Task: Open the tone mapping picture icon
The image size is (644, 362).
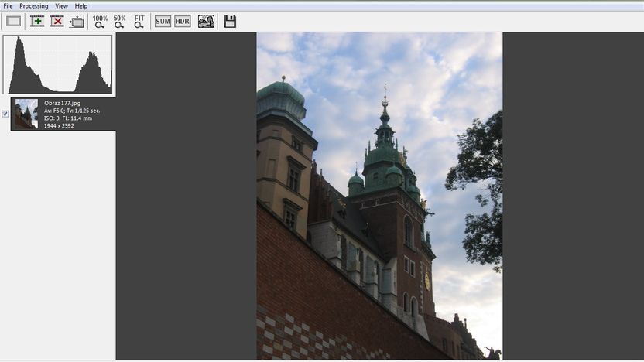Action: click(206, 22)
